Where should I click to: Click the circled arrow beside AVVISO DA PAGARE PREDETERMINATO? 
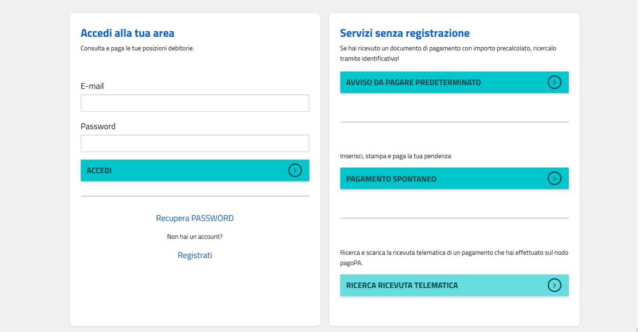[x=554, y=82]
